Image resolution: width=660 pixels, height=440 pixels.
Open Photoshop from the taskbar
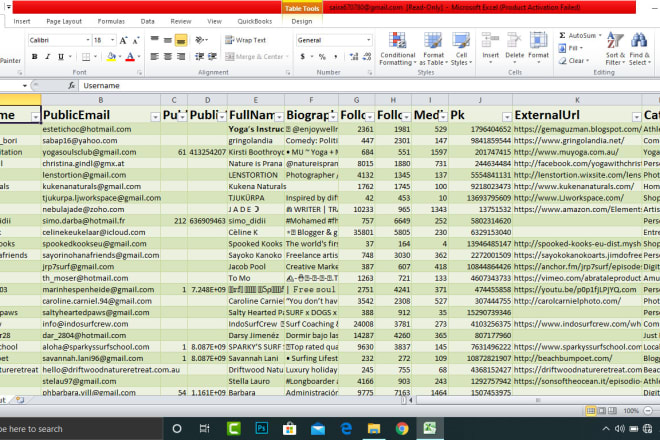click(261, 429)
